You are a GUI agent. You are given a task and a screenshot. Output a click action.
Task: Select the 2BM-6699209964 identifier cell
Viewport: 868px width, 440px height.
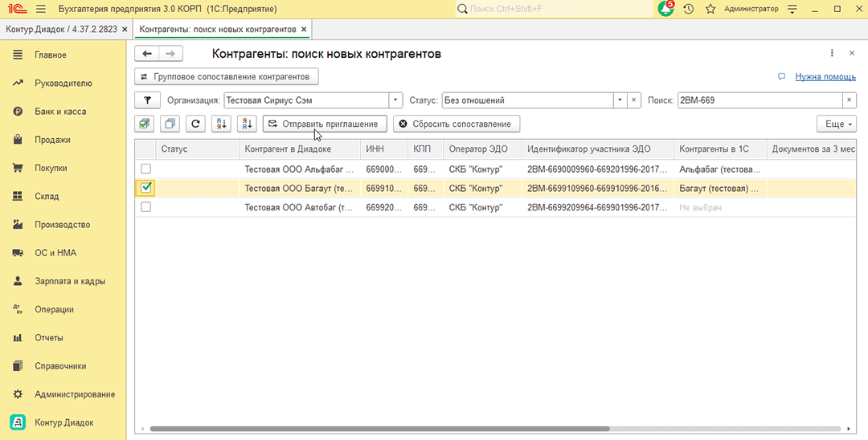pyautogui.click(x=597, y=207)
